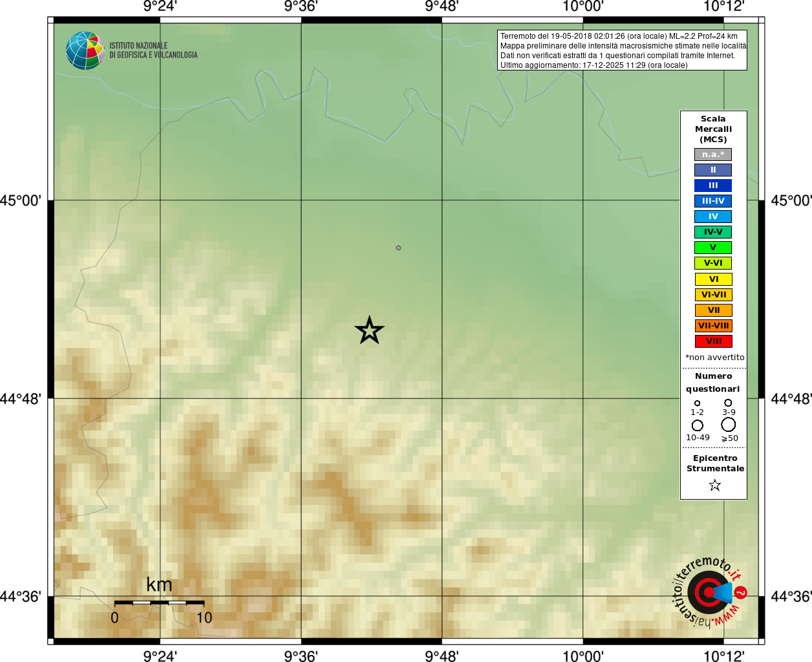
Task: Select the red VIII intensity swatch
Action: [713, 341]
